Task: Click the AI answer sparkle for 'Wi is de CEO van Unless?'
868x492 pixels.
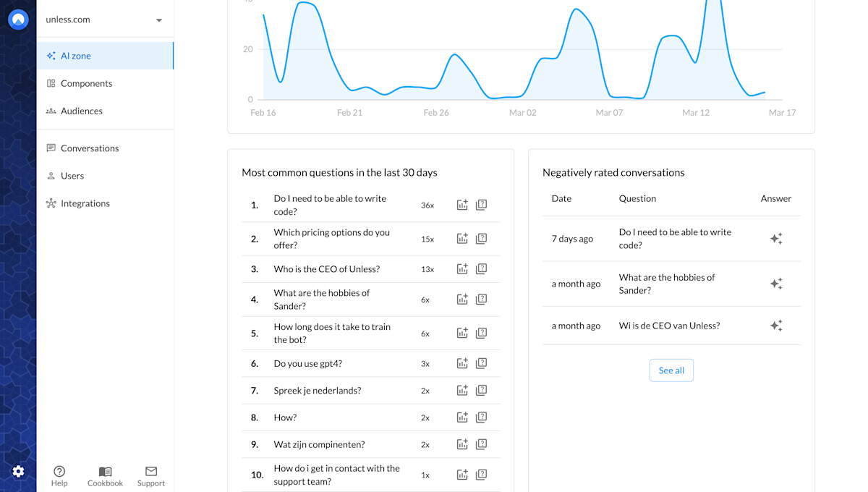Action: tap(776, 326)
